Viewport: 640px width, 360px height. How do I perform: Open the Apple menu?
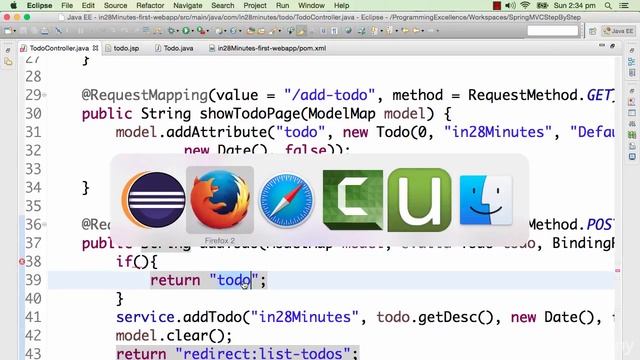(x=13, y=5)
